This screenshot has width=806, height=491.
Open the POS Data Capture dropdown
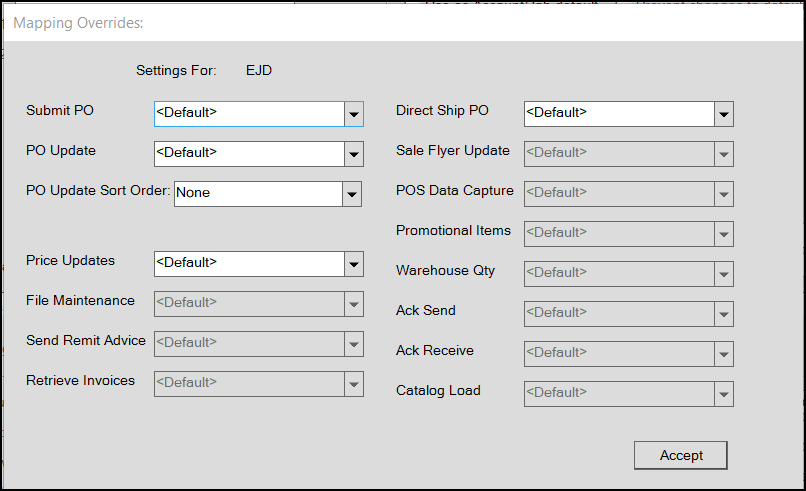[x=629, y=194]
